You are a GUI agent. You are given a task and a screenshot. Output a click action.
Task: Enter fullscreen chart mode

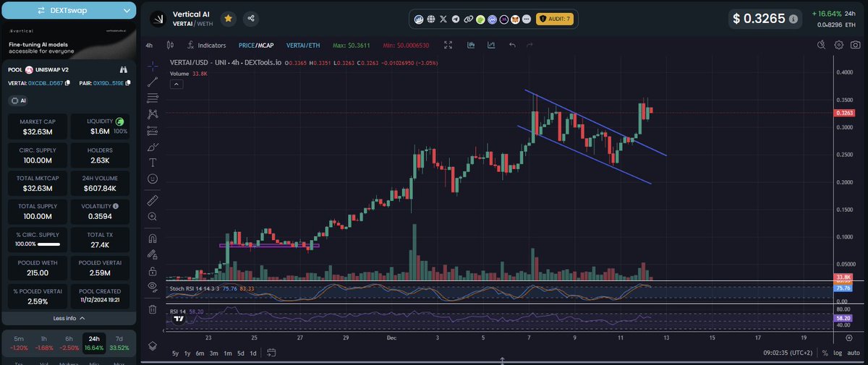pyautogui.click(x=448, y=45)
